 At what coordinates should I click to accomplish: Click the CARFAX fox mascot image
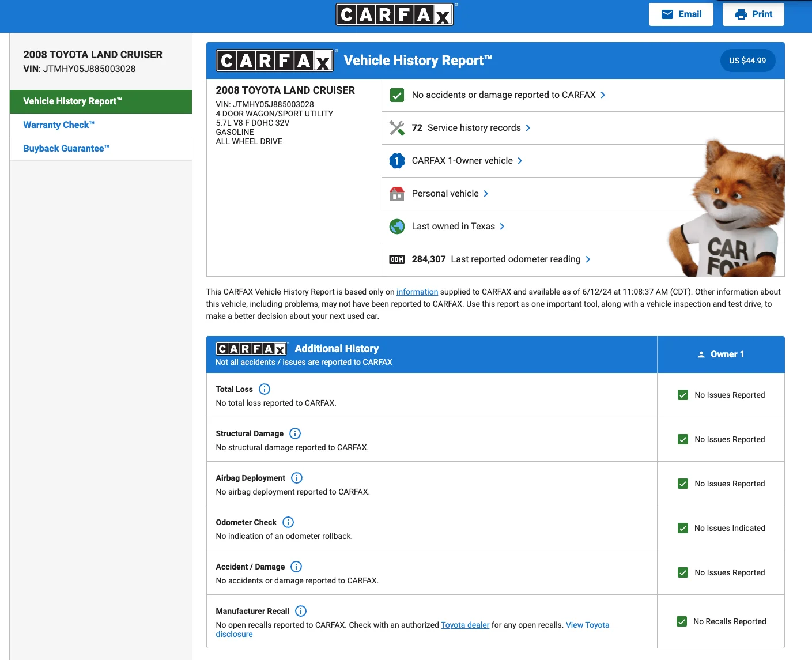pos(727,208)
